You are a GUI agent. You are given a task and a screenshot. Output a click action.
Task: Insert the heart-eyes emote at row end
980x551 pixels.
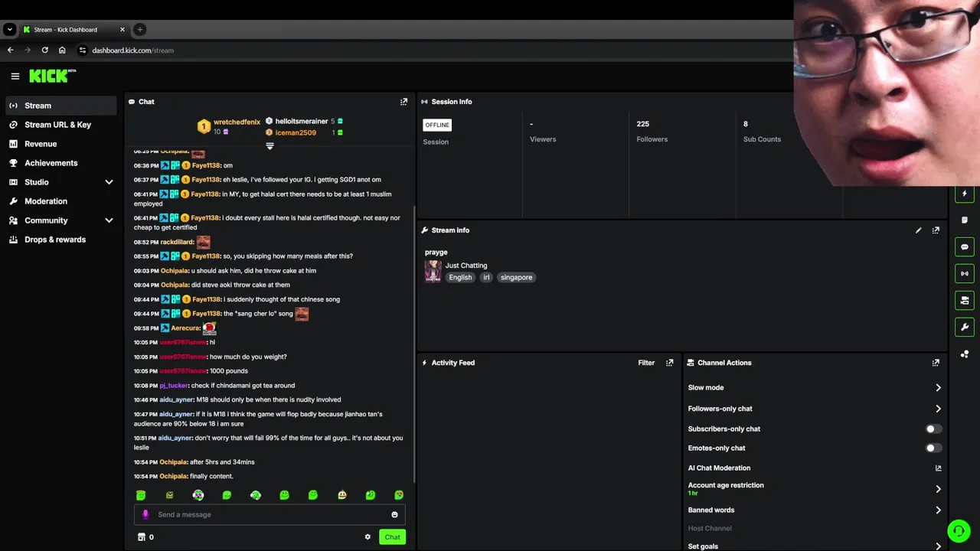399,495
